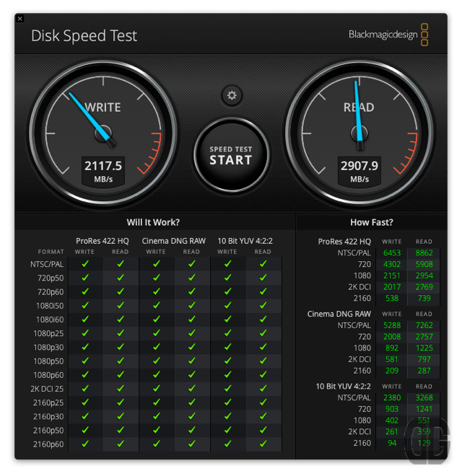Viewport: 462px width, 476px height.
Task: Select the 2K DCI 25 format label
Action: (x=47, y=389)
